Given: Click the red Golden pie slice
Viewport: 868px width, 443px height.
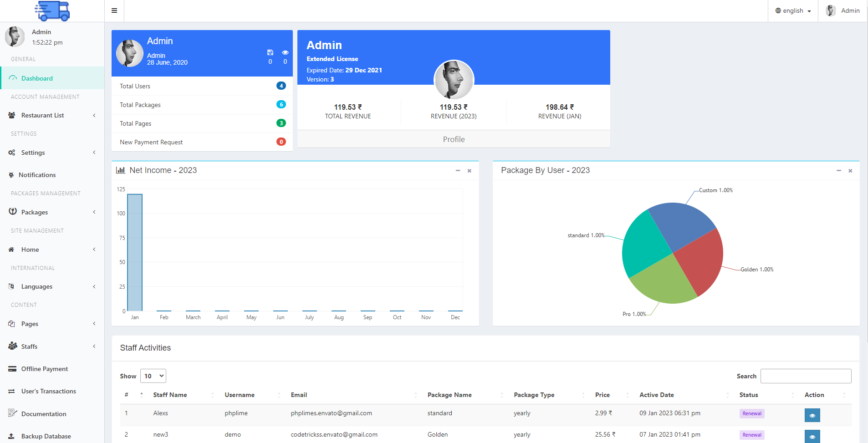Looking at the screenshot, I should click(699, 260).
